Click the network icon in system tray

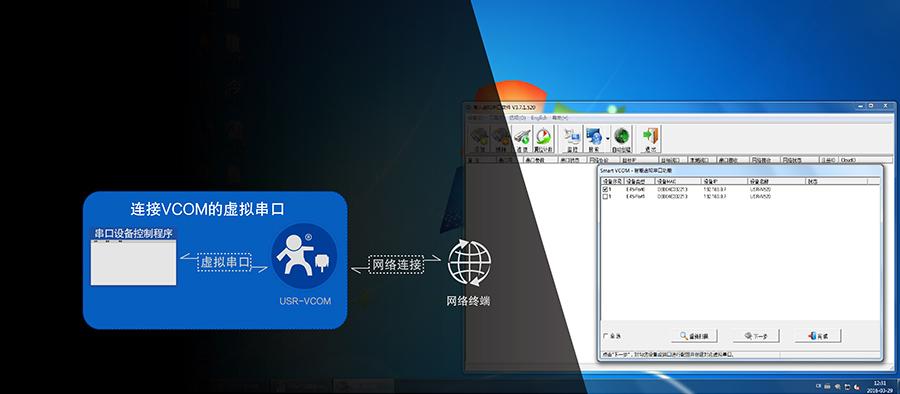pos(847,386)
